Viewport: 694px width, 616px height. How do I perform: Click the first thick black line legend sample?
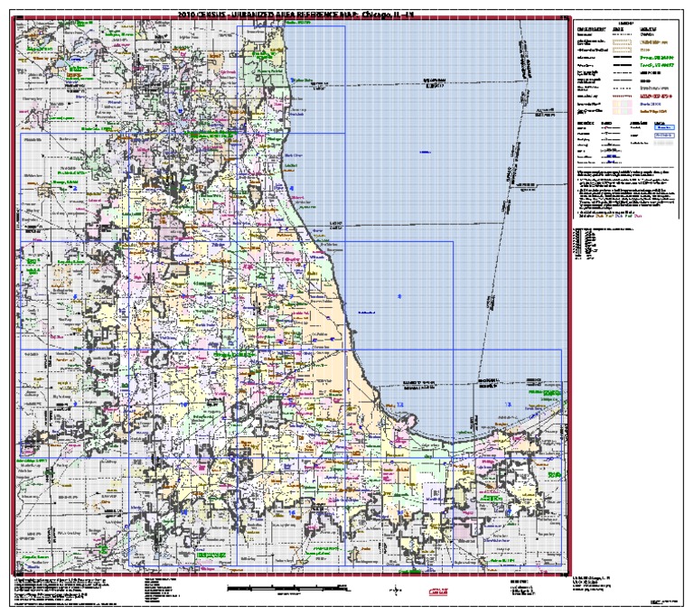(622, 58)
